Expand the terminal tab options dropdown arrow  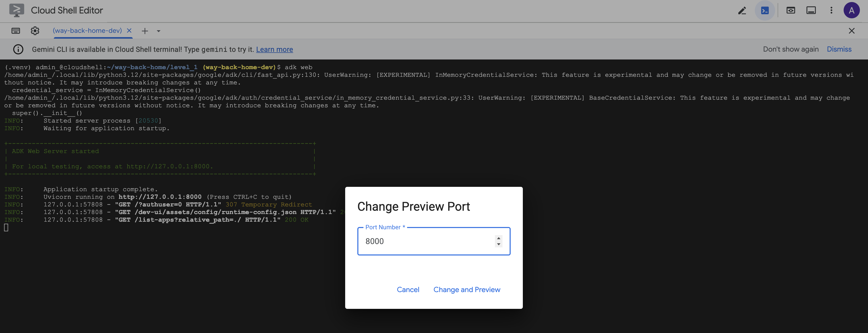(158, 31)
